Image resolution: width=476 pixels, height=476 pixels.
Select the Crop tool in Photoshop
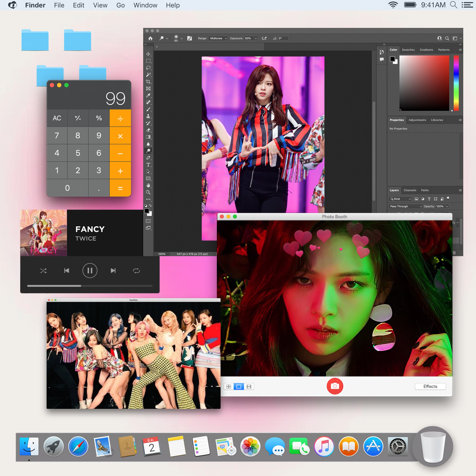click(148, 82)
